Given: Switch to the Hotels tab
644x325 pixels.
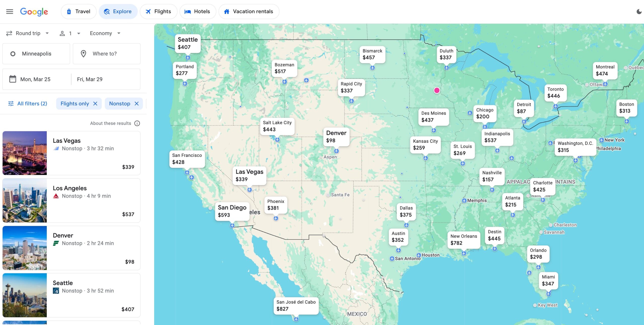Looking at the screenshot, I should (198, 11).
